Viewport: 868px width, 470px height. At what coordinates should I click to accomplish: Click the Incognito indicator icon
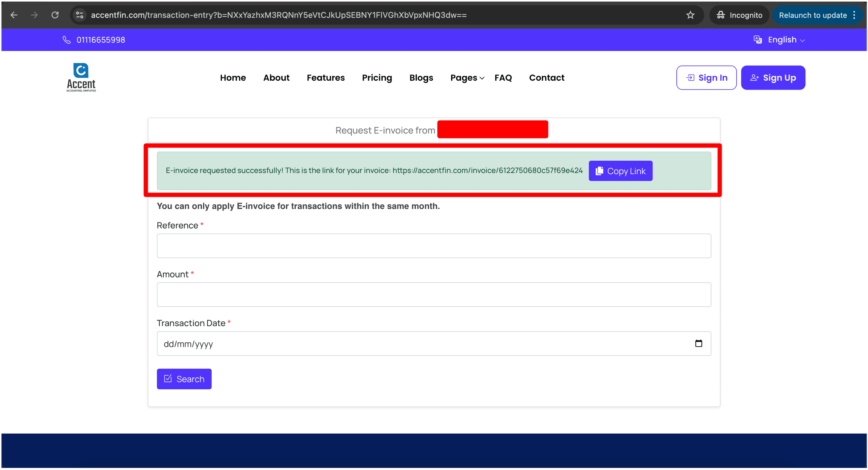pyautogui.click(x=721, y=15)
